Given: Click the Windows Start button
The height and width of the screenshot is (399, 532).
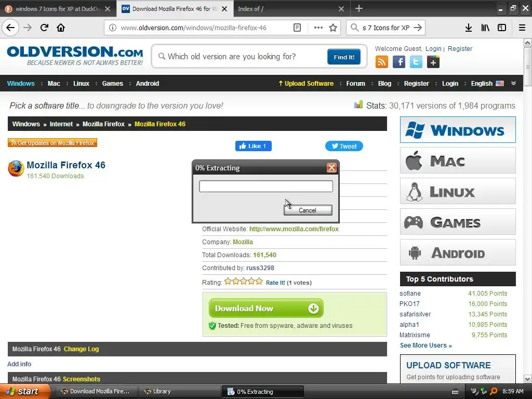Looking at the screenshot, I should (x=25, y=391).
